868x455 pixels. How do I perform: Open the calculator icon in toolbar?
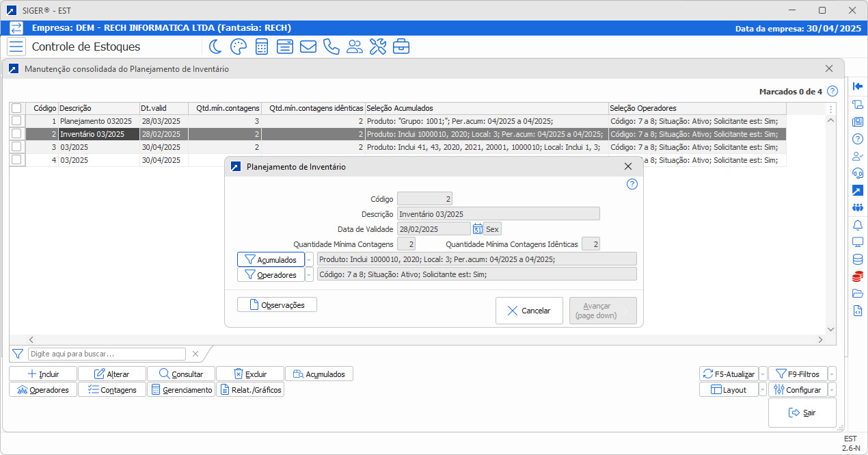(x=261, y=47)
